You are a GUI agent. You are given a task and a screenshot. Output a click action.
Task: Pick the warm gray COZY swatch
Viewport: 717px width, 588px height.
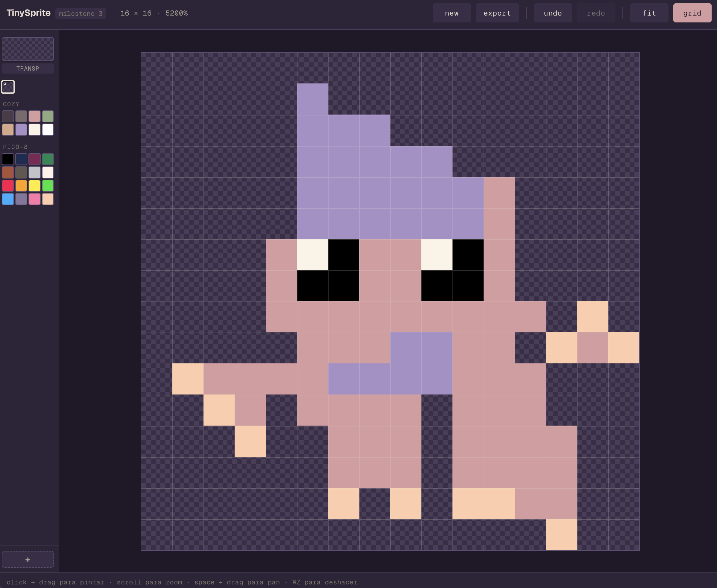(x=21, y=116)
